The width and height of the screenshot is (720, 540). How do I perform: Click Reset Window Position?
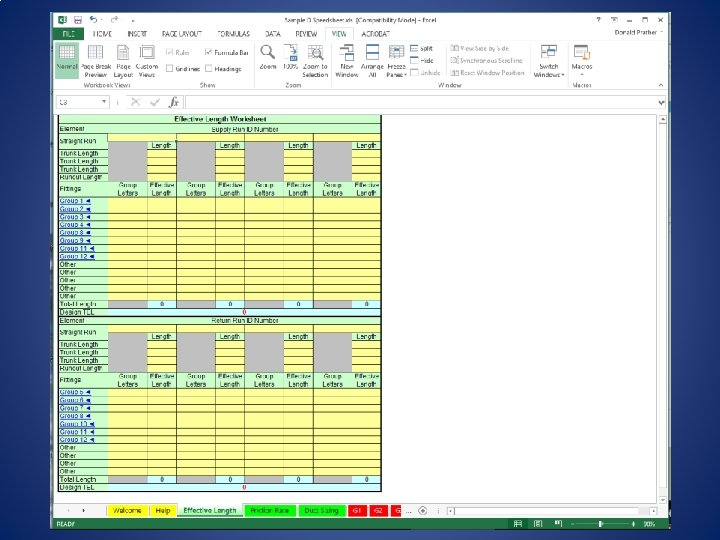coord(487,73)
